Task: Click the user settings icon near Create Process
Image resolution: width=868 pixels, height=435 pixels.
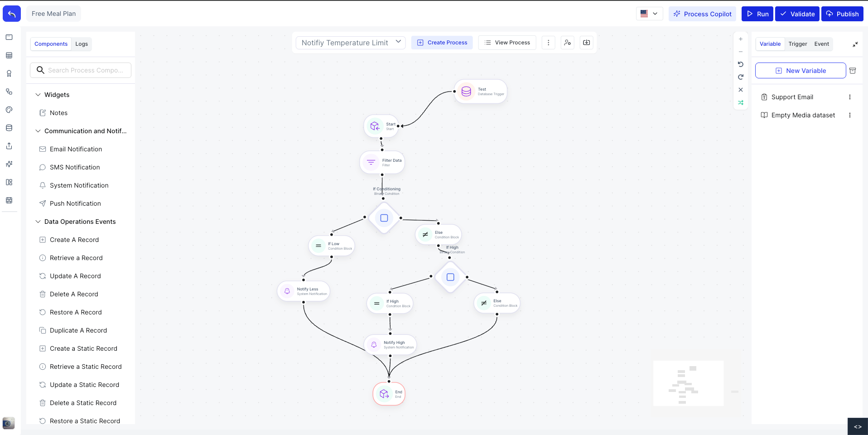Action: 567,42
